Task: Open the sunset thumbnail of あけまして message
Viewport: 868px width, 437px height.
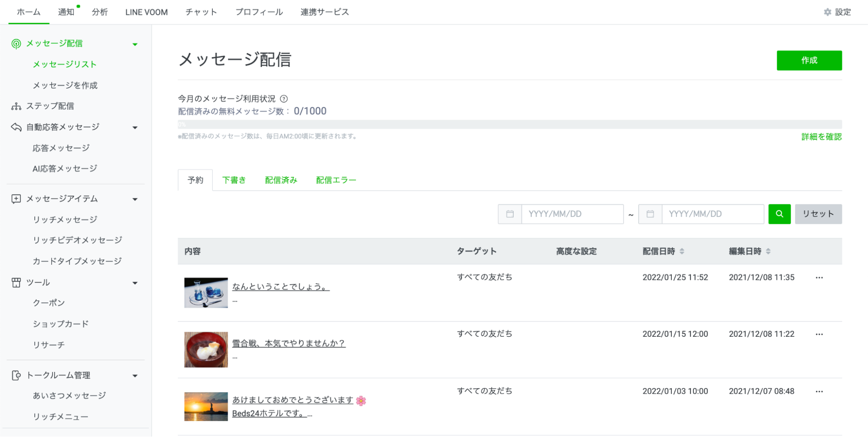Action: (x=206, y=407)
